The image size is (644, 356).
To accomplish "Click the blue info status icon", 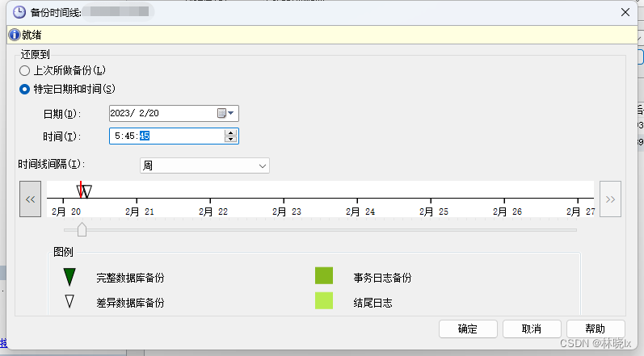I will (x=15, y=35).
